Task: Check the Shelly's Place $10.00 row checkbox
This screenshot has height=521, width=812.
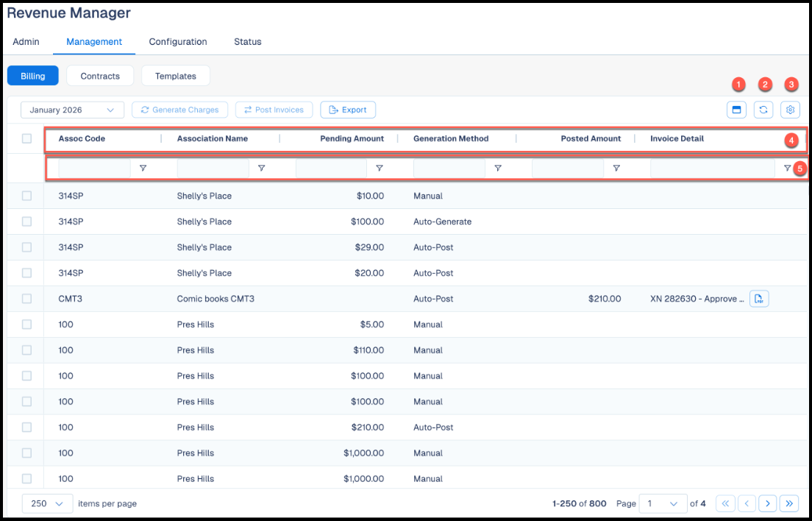Action: coord(27,196)
